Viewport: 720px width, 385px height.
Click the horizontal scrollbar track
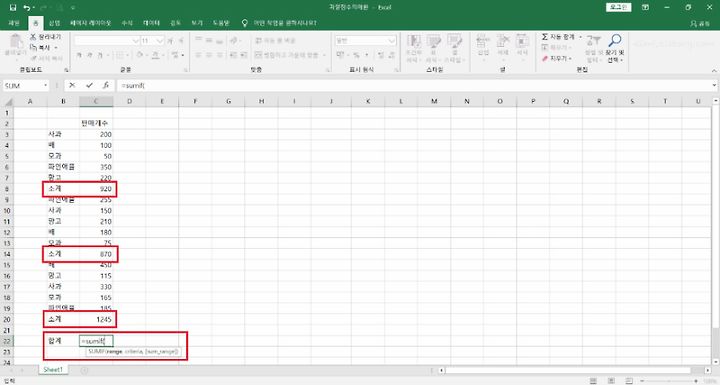click(574, 370)
